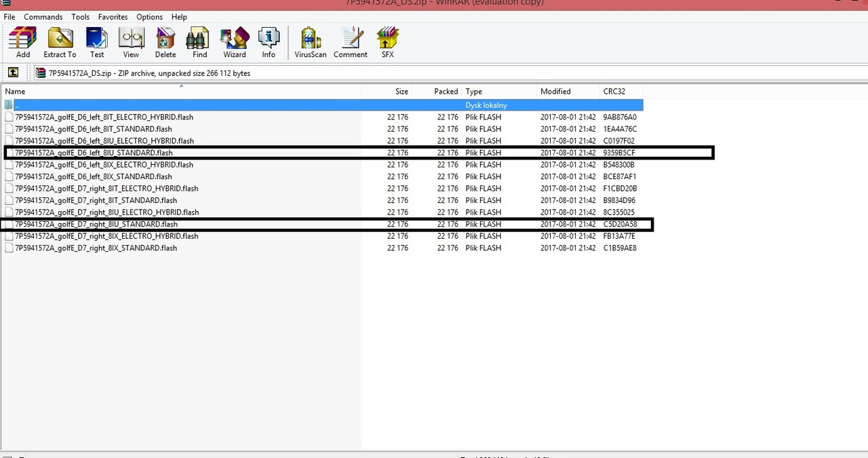Image resolution: width=868 pixels, height=458 pixels.
Task: Sort by CRC32 column header
Action: [x=621, y=92]
